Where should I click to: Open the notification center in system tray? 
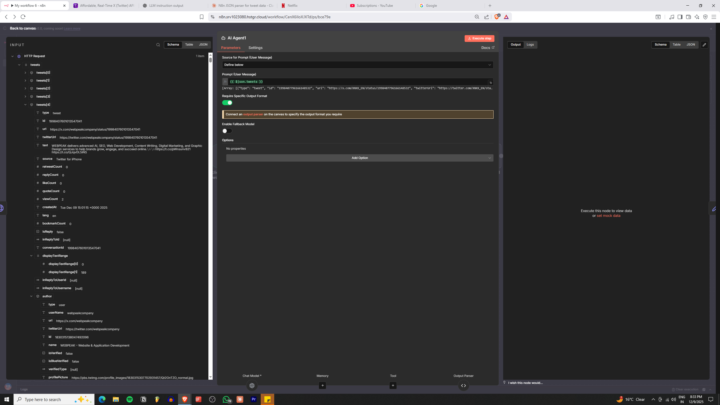tap(711, 399)
